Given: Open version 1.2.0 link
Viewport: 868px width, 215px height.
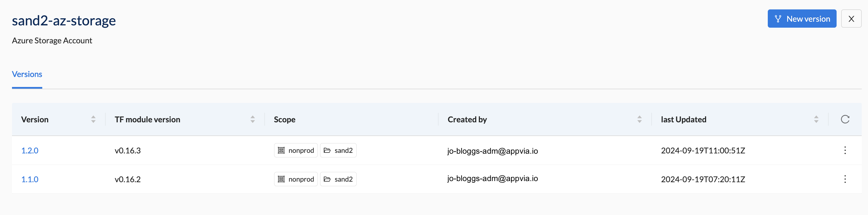Looking at the screenshot, I should point(30,150).
